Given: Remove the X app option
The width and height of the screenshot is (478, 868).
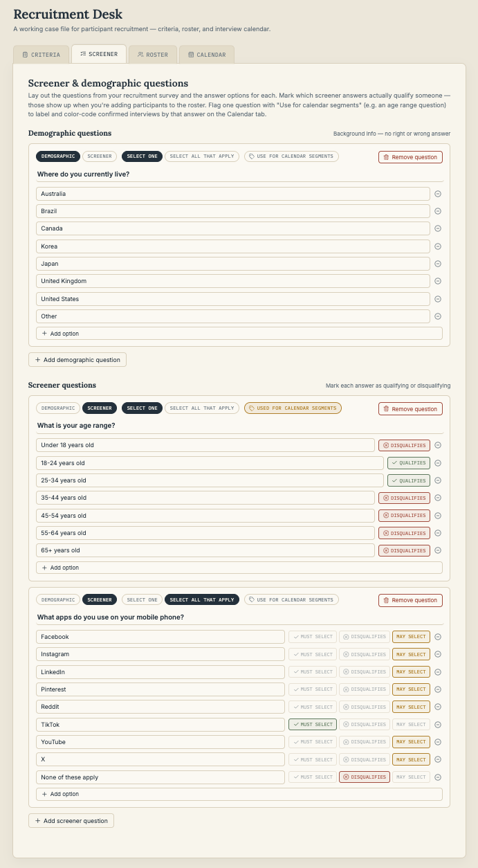Looking at the screenshot, I should tap(438, 759).
